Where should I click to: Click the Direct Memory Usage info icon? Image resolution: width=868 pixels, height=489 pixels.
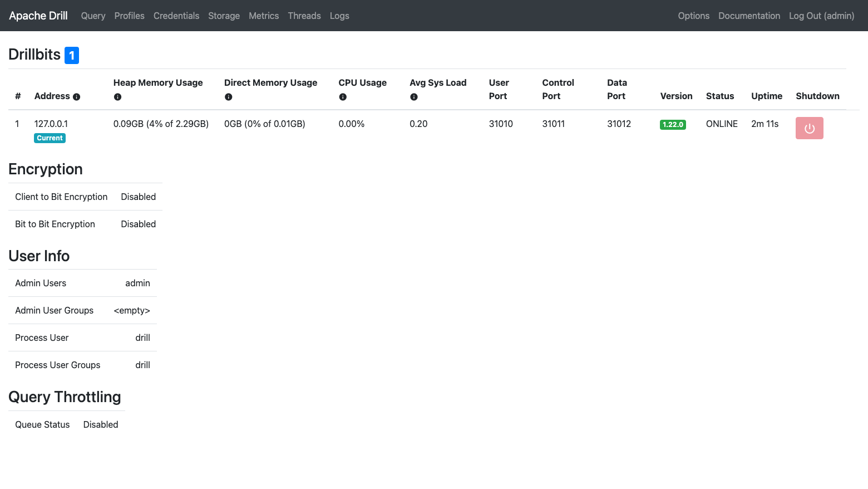click(x=228, y=97)
